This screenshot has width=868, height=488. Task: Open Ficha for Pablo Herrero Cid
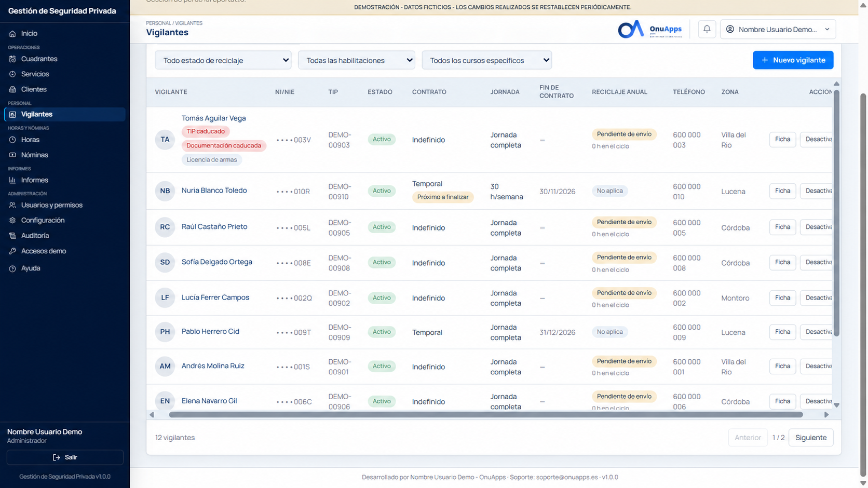tap(782, 332)
